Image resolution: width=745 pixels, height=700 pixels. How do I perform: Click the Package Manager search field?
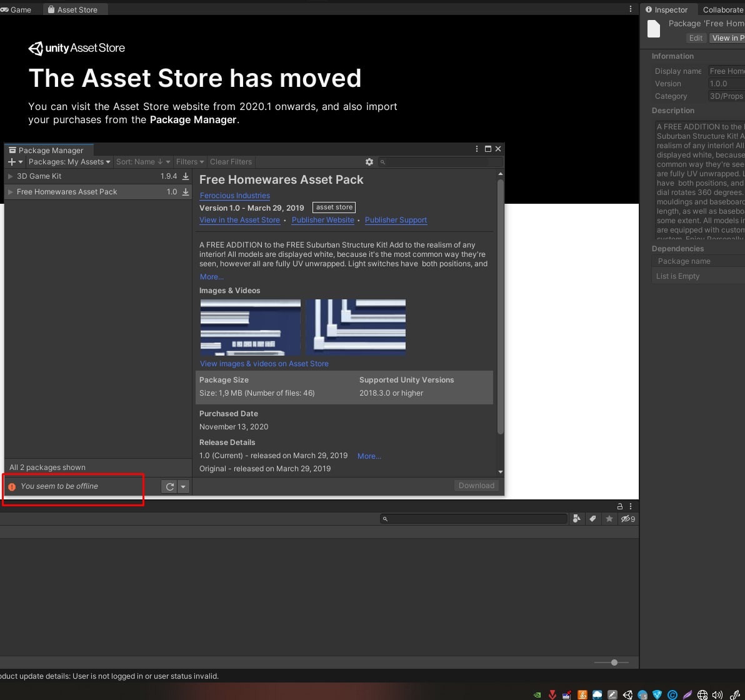[441, 162]
